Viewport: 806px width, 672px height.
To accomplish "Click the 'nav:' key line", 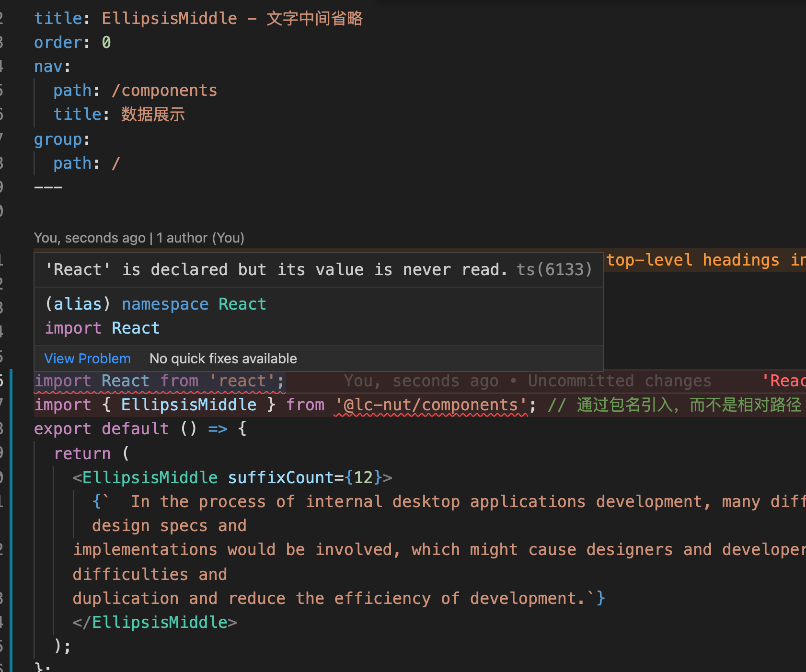I will [x=53, y=66].
